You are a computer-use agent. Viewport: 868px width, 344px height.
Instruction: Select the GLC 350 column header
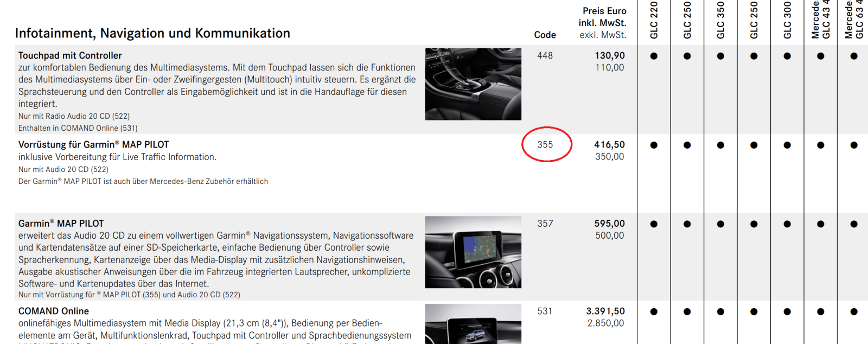721,21
